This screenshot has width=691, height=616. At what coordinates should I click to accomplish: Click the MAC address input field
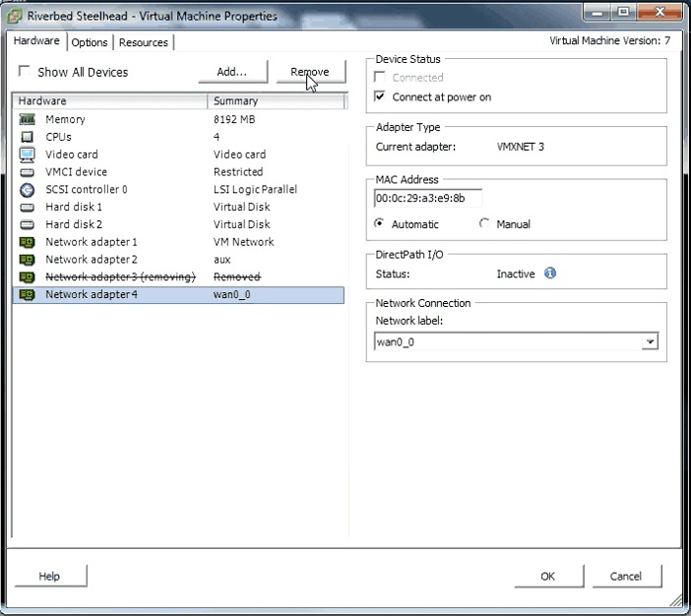427,198
